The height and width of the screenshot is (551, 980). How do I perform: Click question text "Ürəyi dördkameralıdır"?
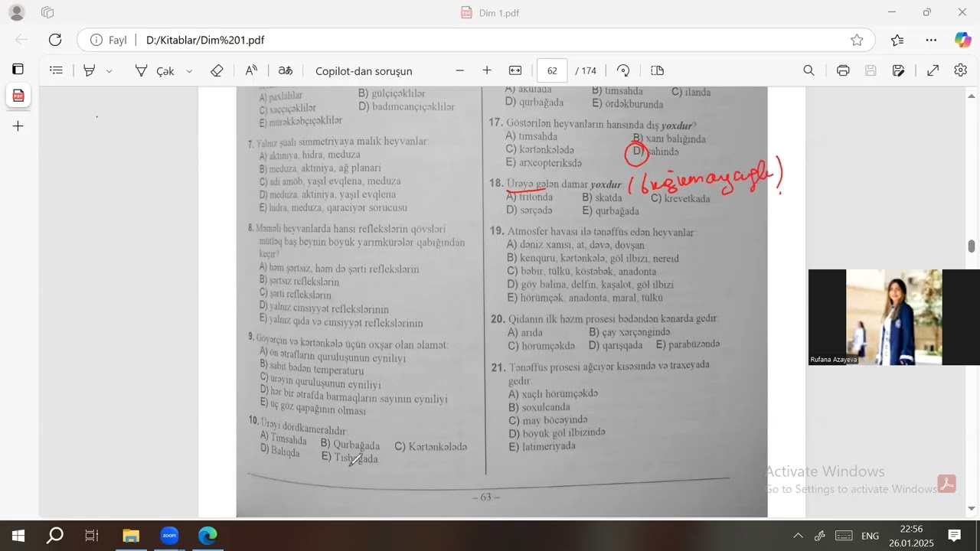[304, 428]
